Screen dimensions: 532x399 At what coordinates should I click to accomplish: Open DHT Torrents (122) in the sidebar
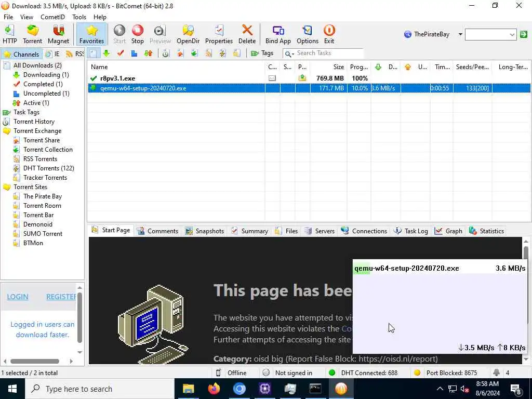[48, 168]
